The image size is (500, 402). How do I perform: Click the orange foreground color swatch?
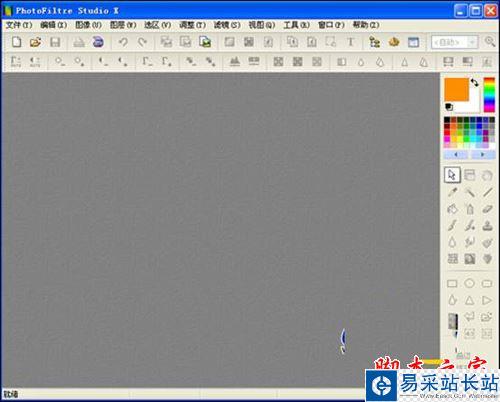(456, 89)
